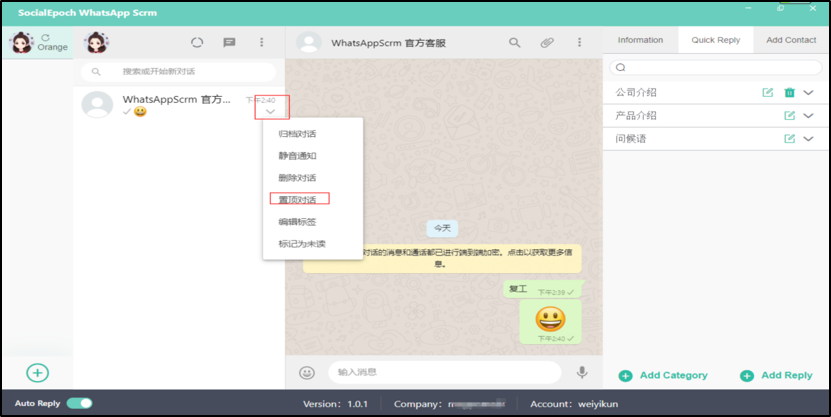Click the WhatsAppScrm 官方客服 chat title
The height and width of the screenshot is (417, 831).
[388, 43]
